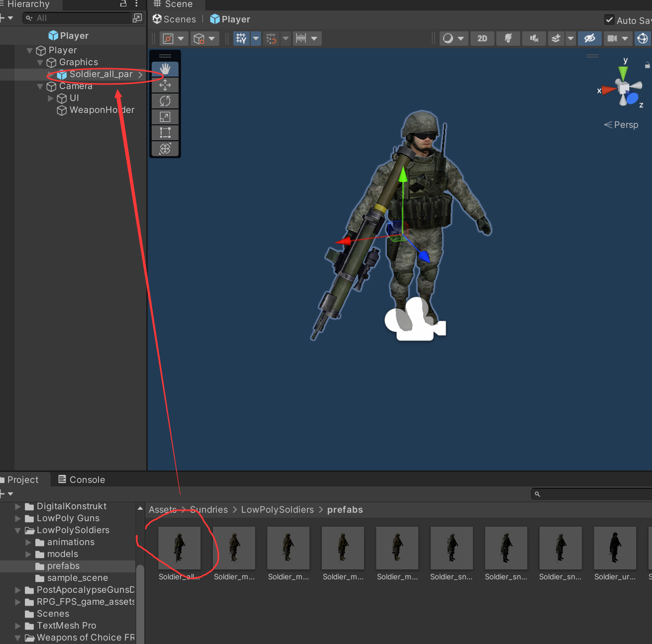Focus the Project search field

pos(592,494)
